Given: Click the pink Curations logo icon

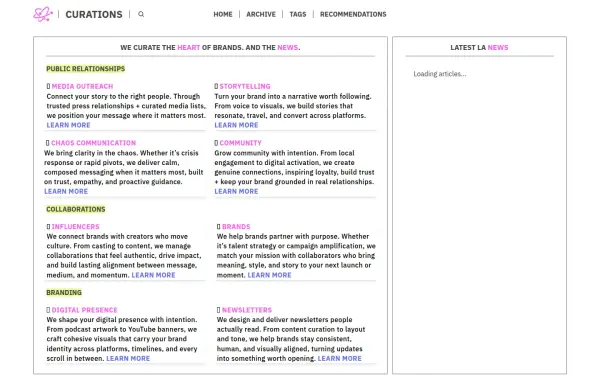Looking at the screenshot, I should [x=43, y=14].
